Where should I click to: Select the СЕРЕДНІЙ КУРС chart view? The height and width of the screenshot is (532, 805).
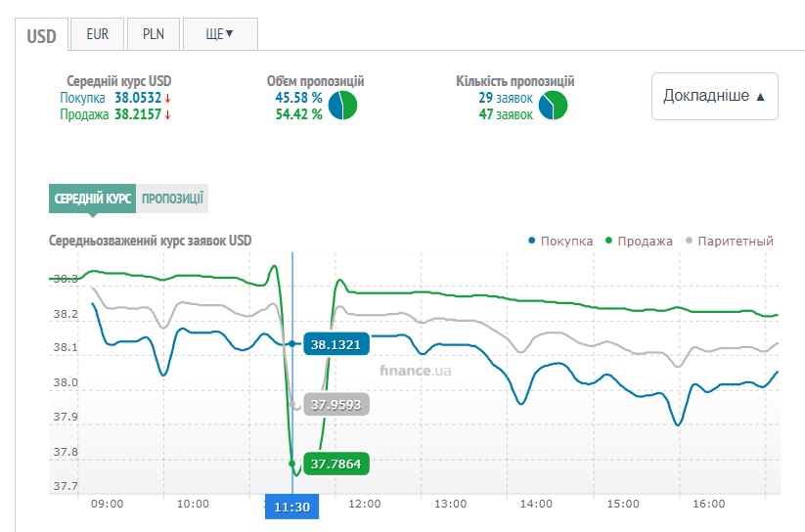pos(92,199)
